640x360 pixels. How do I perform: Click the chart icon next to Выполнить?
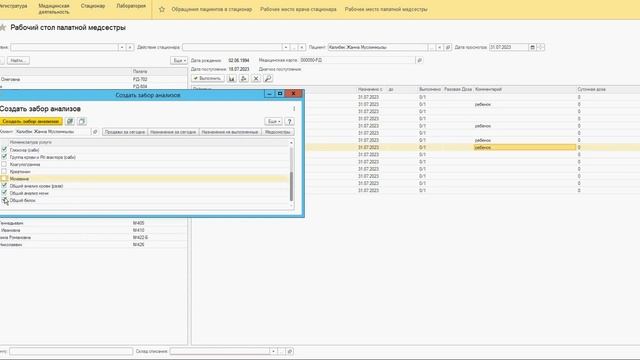pyautogui.click(x=232, y=78)
